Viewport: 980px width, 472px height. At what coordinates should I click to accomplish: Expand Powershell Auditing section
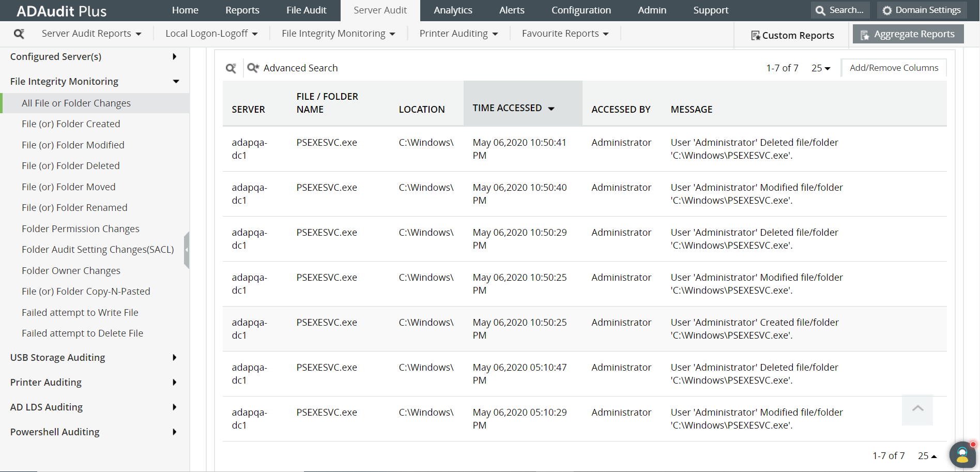pyautogui.click(x=175, y=432)
